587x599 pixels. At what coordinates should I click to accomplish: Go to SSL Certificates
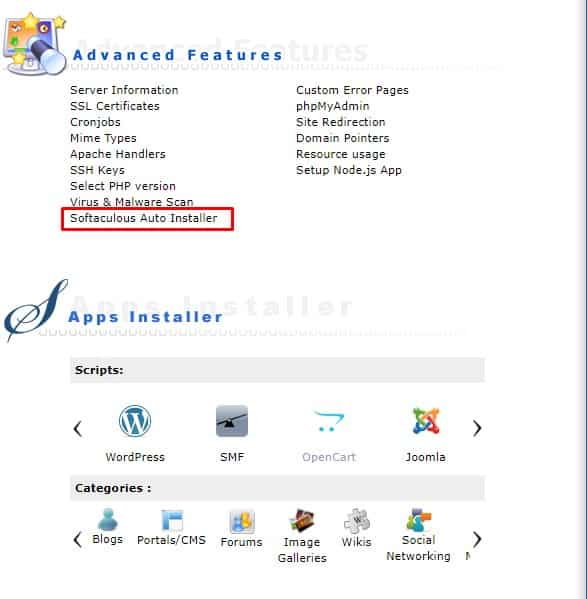[115, 106]
